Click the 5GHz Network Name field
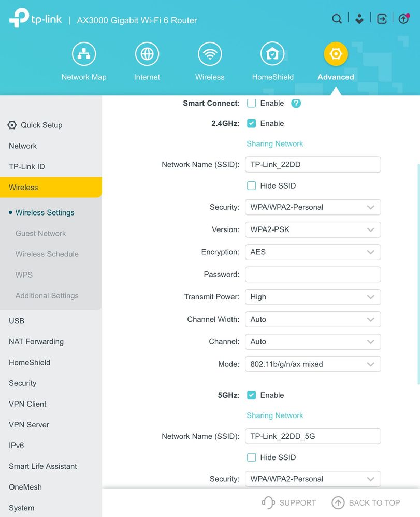This screenshot has height=517, width=420. [x=313, y=436]
